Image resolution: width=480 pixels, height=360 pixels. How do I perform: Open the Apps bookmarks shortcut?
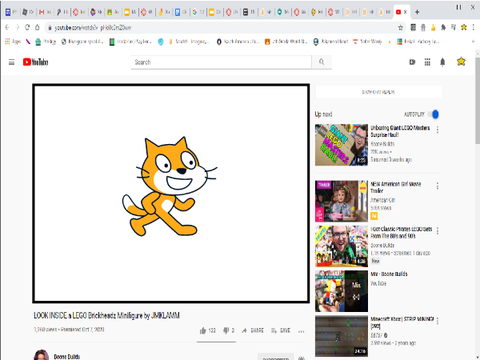13,41
